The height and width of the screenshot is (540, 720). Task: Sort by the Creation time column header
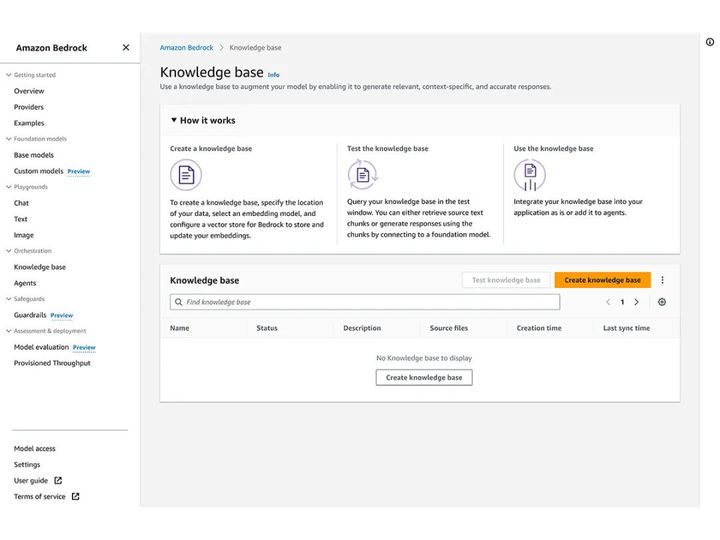click(x=539, y=328)
